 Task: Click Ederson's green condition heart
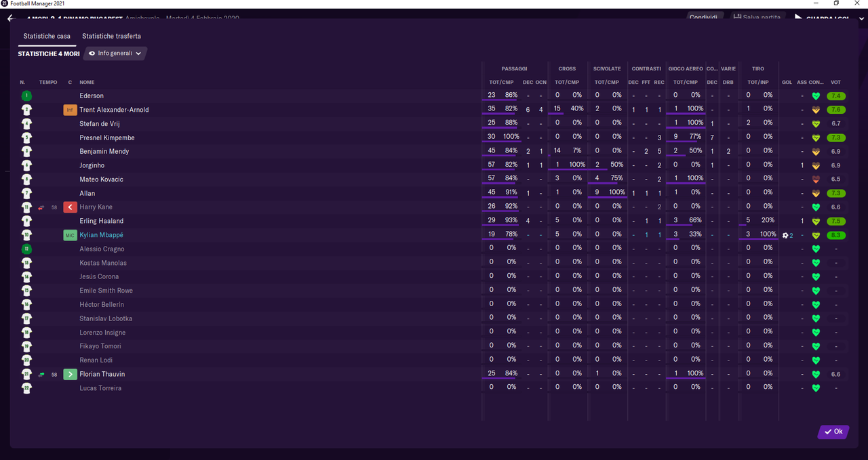(816, 96)
